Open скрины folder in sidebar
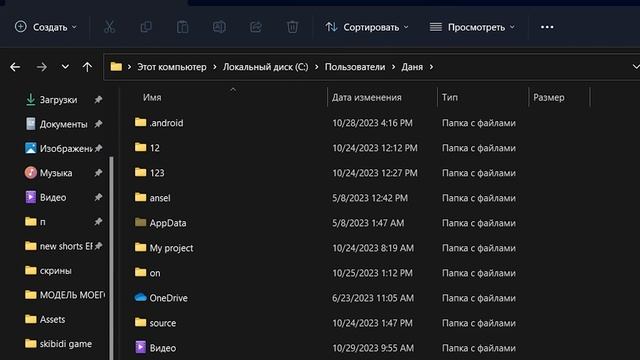 coord(56,271)
